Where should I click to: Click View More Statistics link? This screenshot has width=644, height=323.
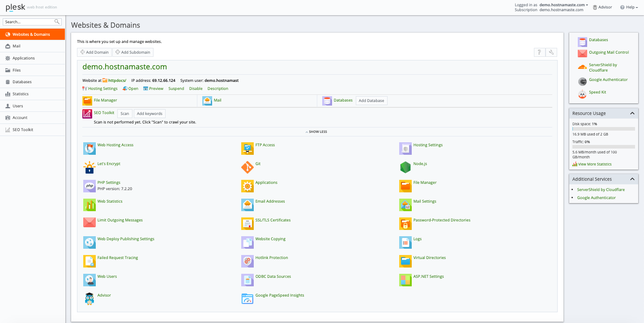point(595,164)
